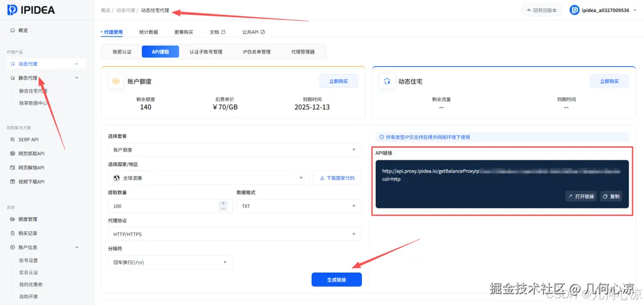The width and height of the screenshot is (644, 305).
Task: Collapse the 静态代理 sidebar section
Action: [77, 78]
